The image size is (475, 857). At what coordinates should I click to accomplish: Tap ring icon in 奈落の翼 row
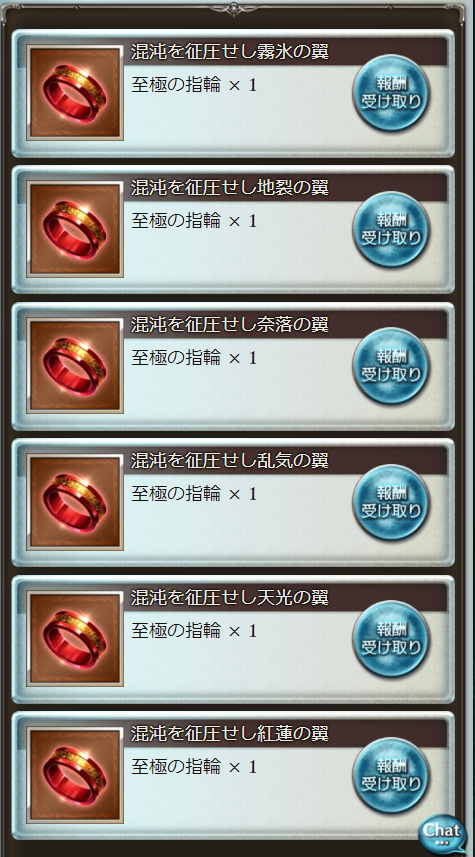[x=75, y=366]
